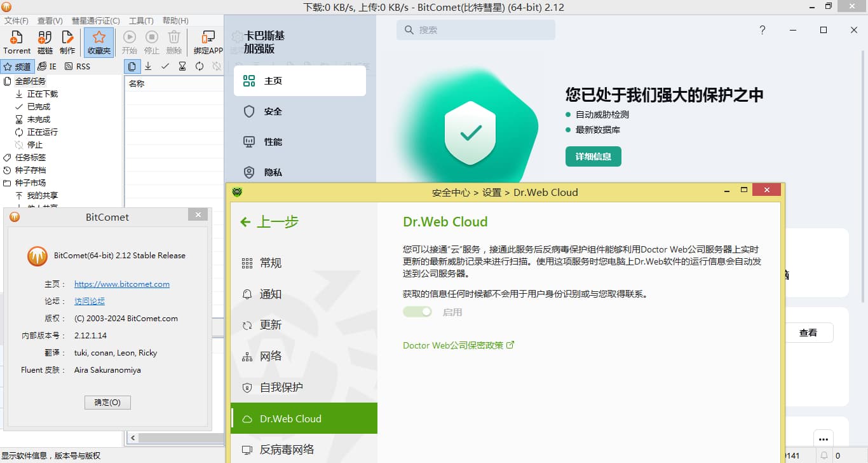Click the Torrent button in BitComet's toolbar
Screen dimensions: 868x463
[x=17, y=43]
